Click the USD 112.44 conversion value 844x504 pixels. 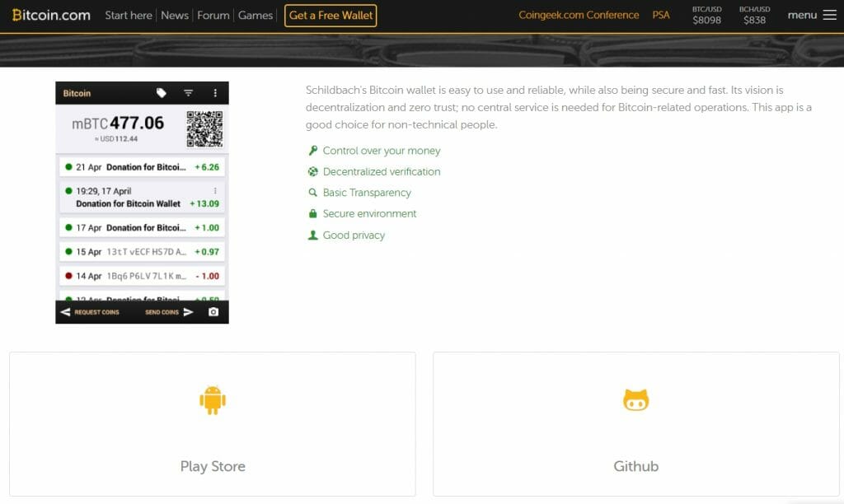[x=116, y=139]
